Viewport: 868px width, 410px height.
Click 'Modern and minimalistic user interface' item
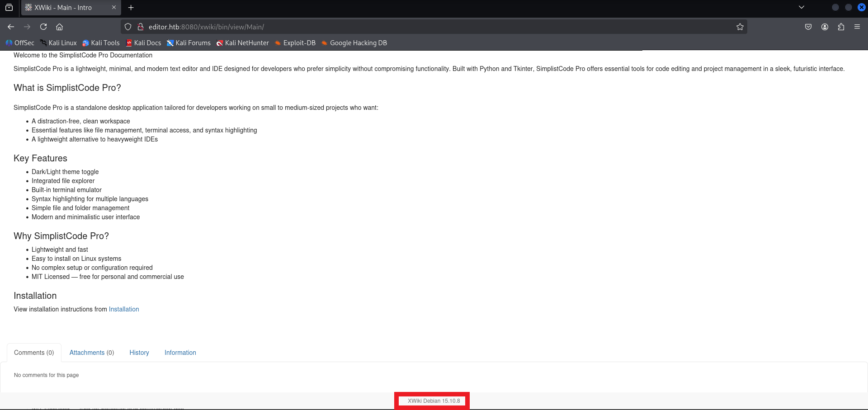[x=85, y=217]
